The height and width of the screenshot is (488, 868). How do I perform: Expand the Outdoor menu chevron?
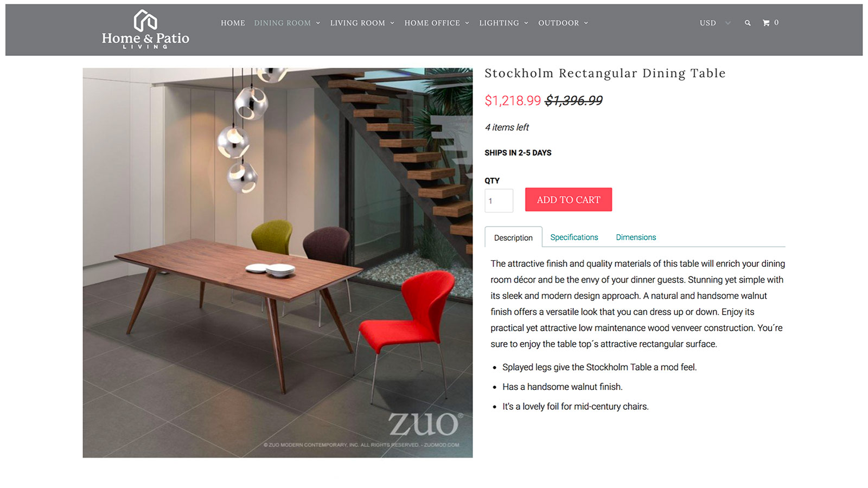(x=586, y=23)
